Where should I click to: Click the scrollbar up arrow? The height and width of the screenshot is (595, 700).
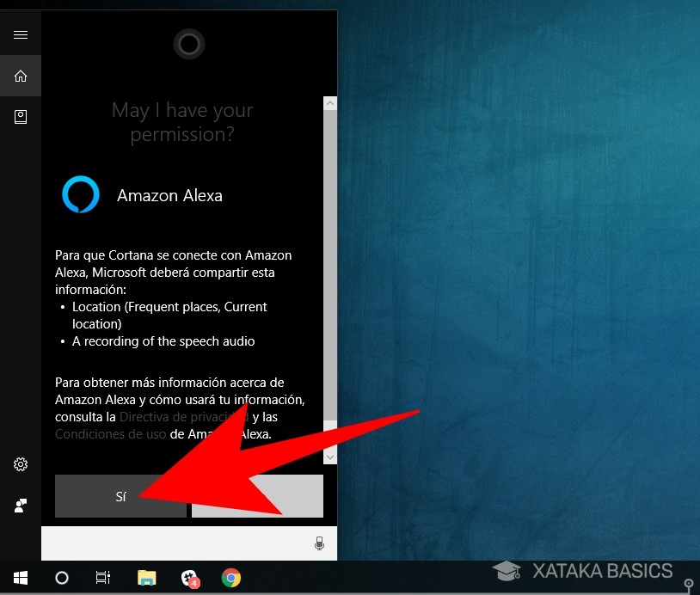[x=330, y=103]
